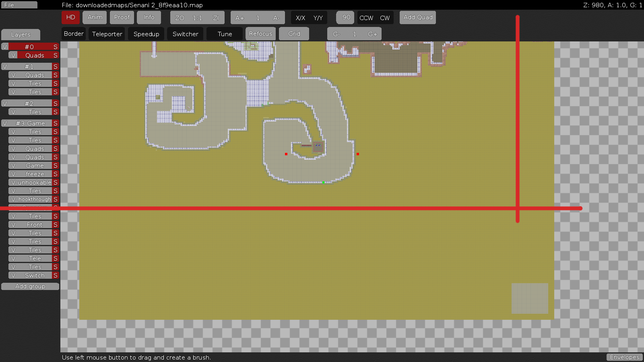Open the File menu
The image size is (644, 362).
click(x=19, y=5)
